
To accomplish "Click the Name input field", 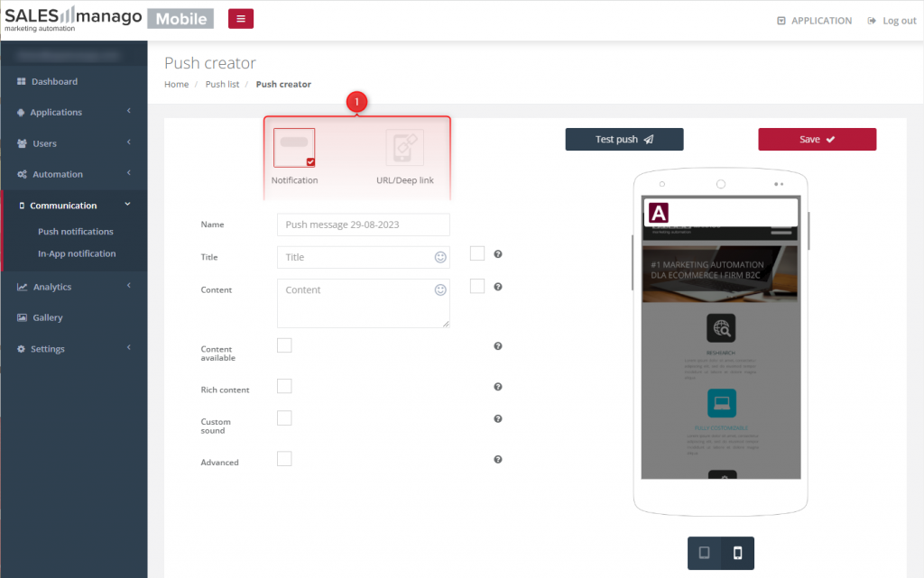I will click(x=363, y=225).
